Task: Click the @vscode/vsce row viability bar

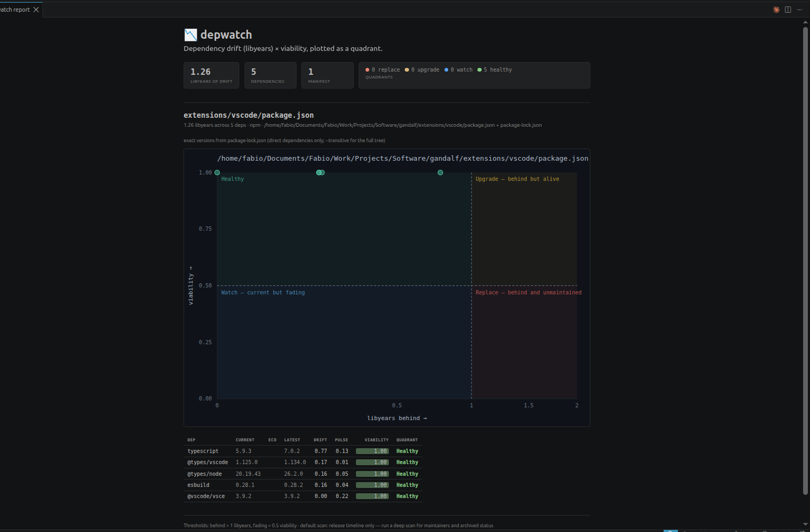Action: click(x=372, y=496)
